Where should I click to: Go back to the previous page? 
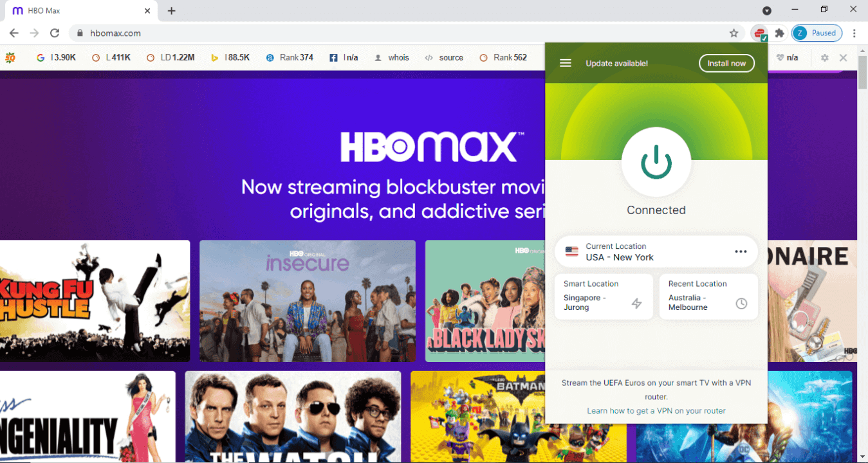pyautogui.click(x=14, y=33)
